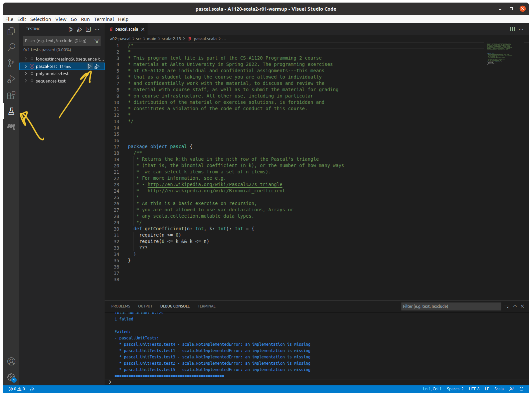Debug the pascal-test item
Viewport: 532px width, 396px height.
pyautogui.click(x=97, y=67)
